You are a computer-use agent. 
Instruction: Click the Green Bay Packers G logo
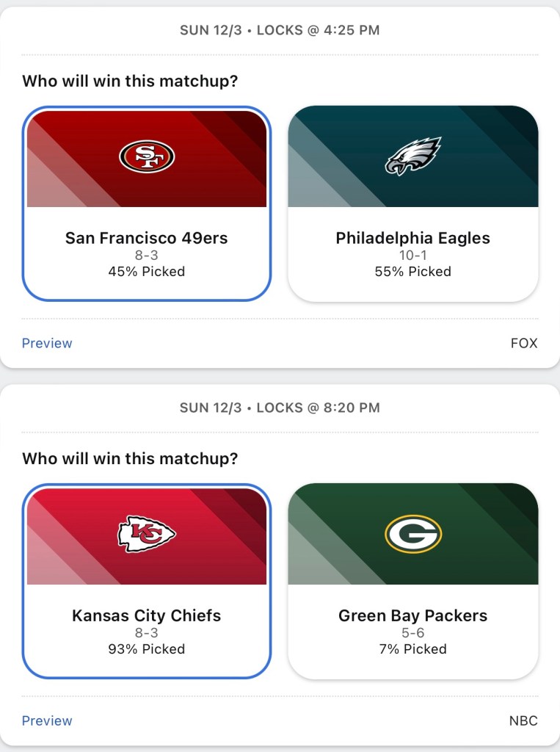[x=412, y=534]
